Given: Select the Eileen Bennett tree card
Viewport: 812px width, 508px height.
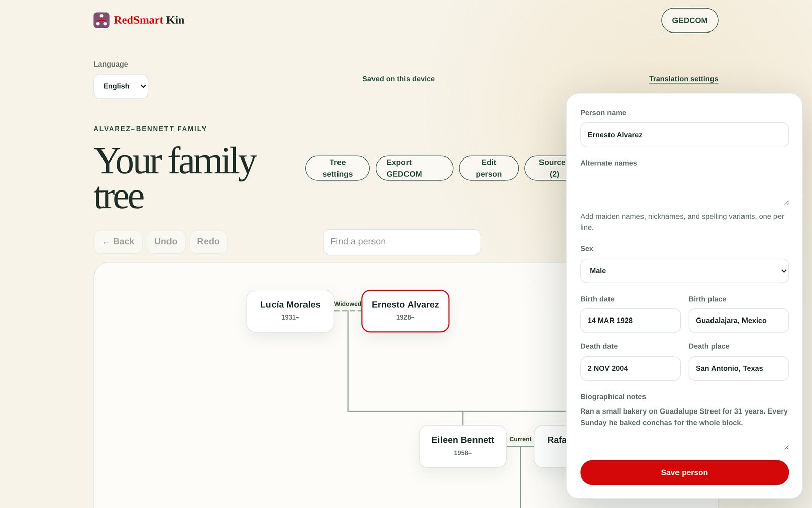Looking at the screenshot, I should click(463, 447).
